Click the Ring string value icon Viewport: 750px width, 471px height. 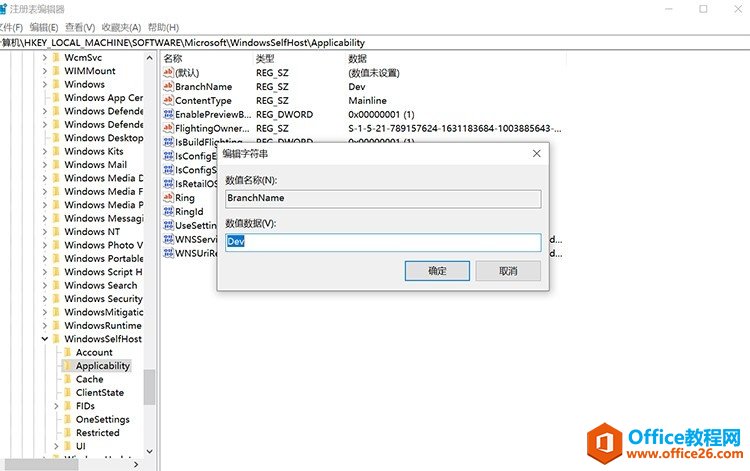pos(168,197)
